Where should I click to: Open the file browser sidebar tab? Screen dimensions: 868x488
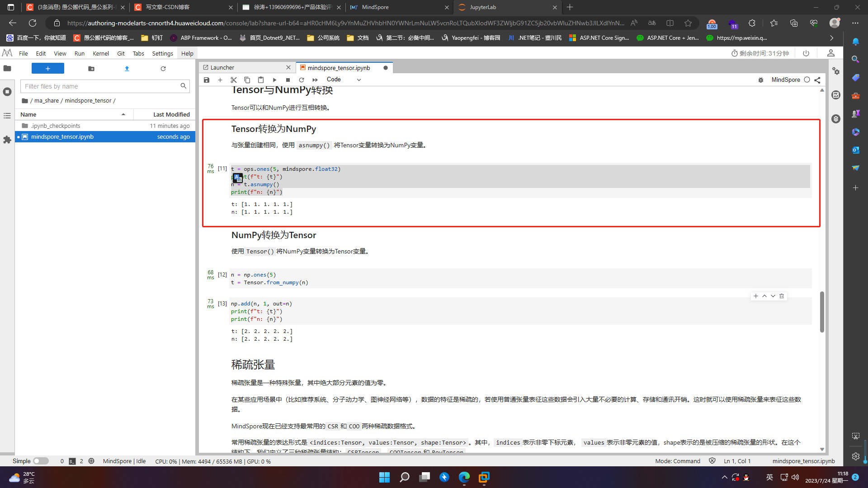pos(7,68)
